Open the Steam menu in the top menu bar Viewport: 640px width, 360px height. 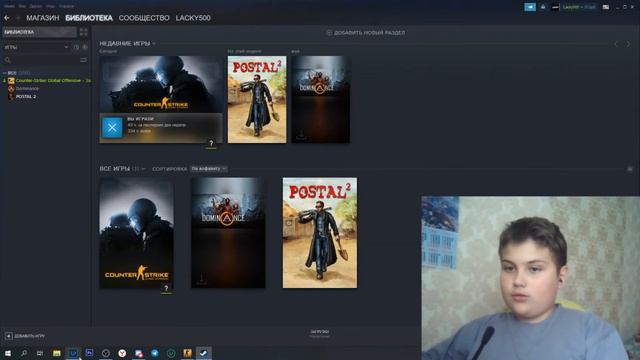tap(9, 6)
